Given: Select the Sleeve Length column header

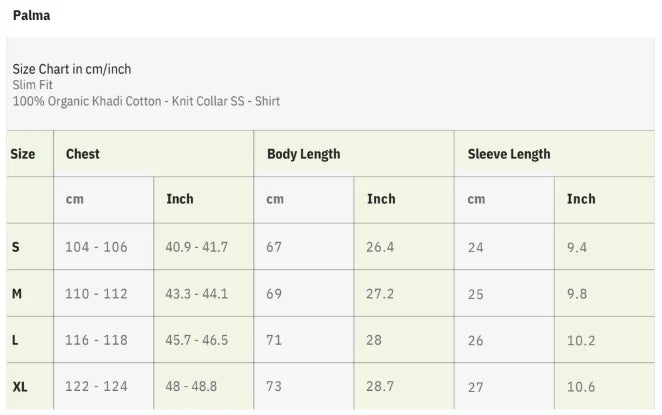Looking at the screenshot, I should (509, 154).
